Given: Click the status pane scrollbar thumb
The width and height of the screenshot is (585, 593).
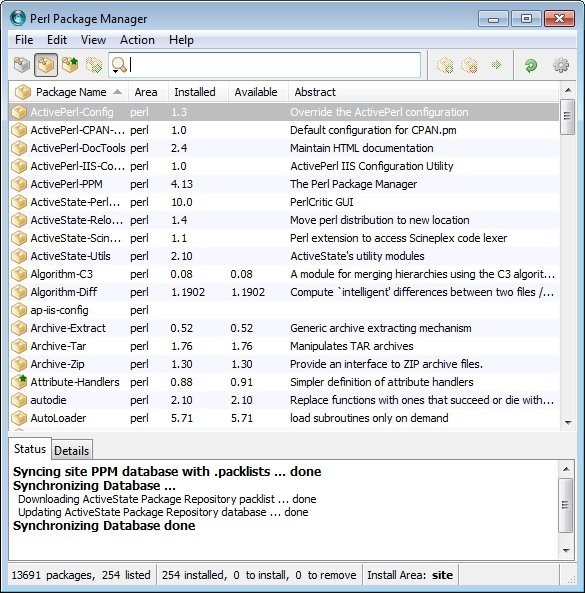Looking at the screenshot, I should click(566, 505).
